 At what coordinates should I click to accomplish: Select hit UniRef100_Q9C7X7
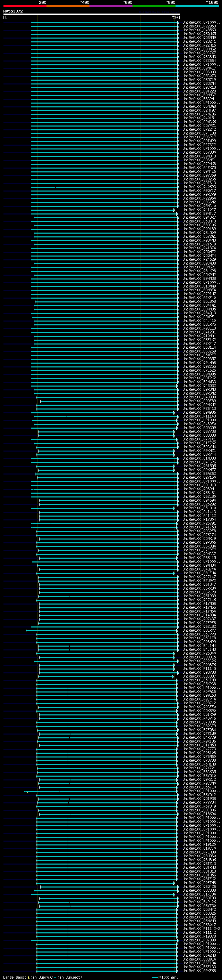click(x=199, y=53)
